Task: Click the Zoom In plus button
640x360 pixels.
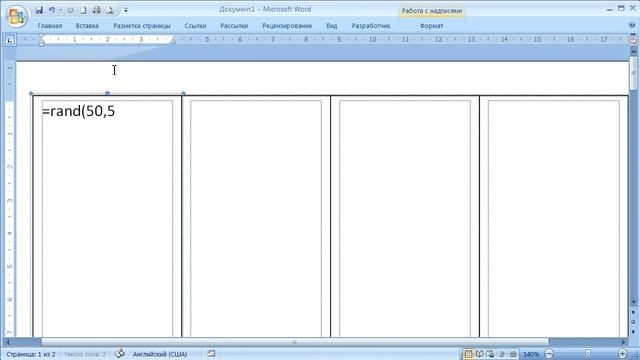Action: (622, 354)
